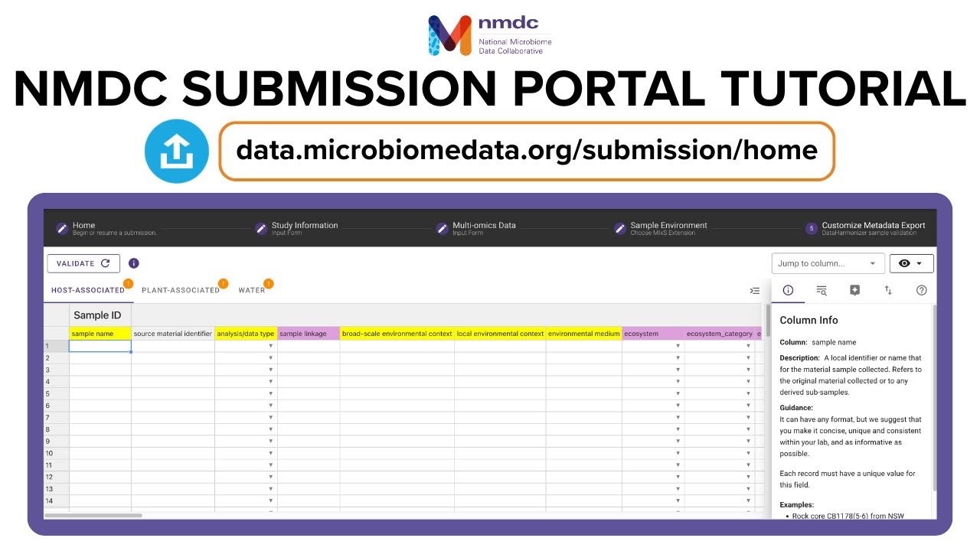Click the horizontal scrollbar under the grid

(x=93, y=515)
